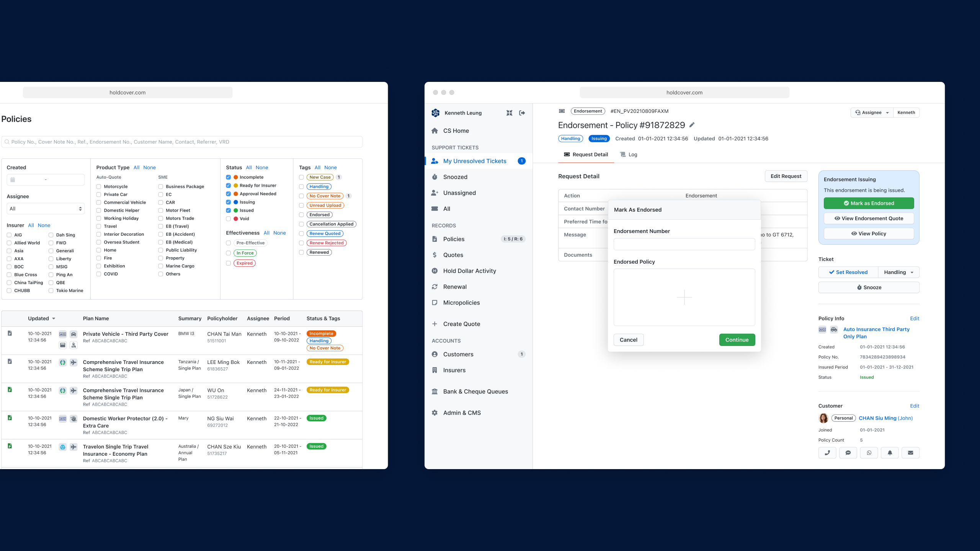Click the email envelope icon in the Customer panel

[x=911, y=453]
